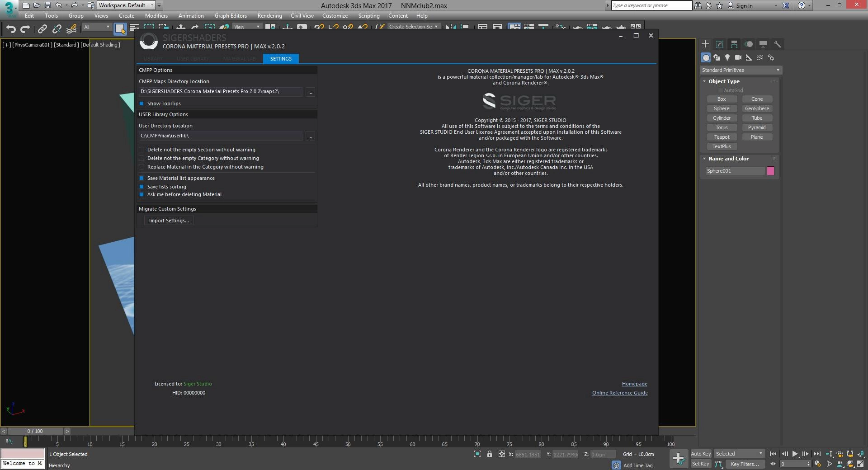Toggle the Set Key mode button
The width and height of the screenshot is (868, 470).
click(701, 464)
